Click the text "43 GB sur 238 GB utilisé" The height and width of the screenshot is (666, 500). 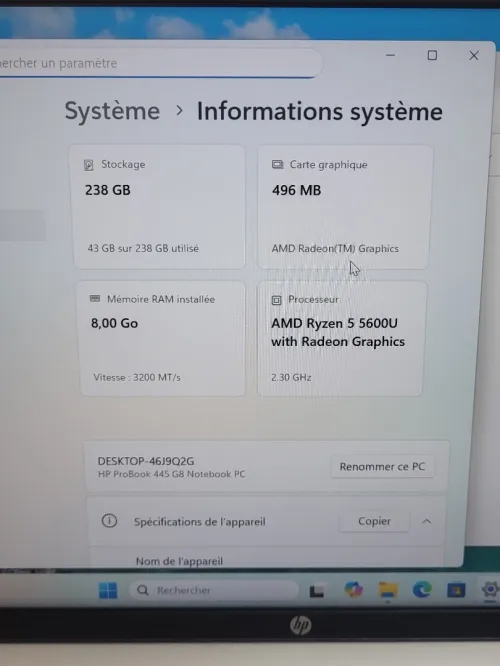tap(143, 248)
